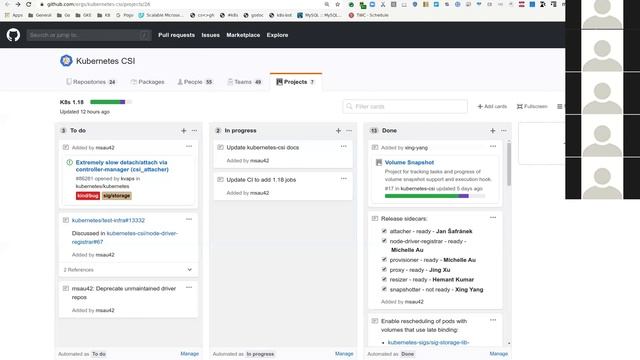Focus the GitHub search box
This screenshot has width=640, height=360.
(89, 35)
